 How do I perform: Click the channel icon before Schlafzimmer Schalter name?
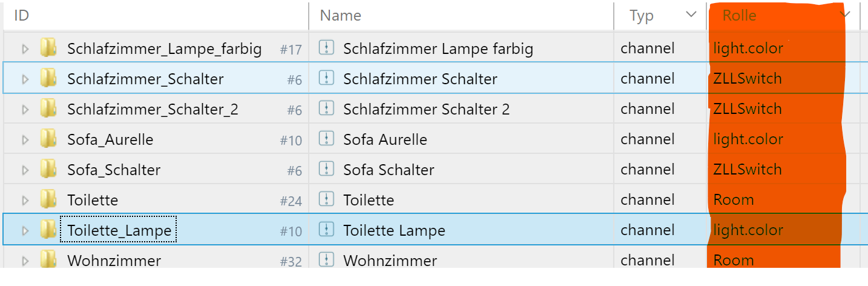coord(326,78)
